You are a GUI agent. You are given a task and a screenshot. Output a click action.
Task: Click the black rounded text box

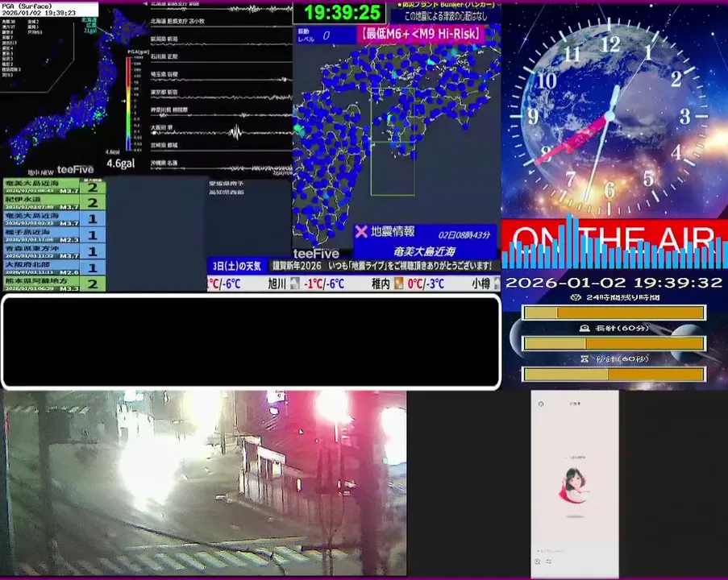coord(252,342)
